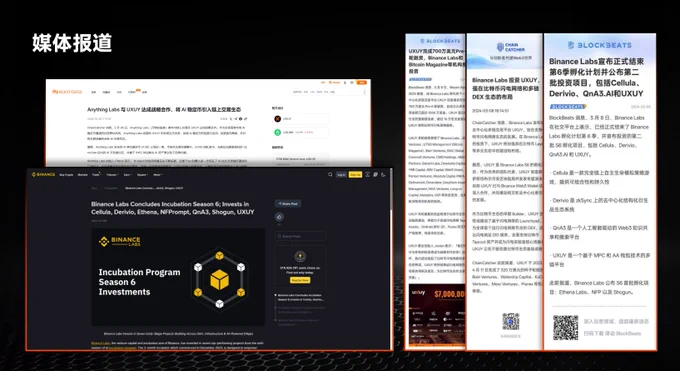This screenshot has width=680, height=371.
Task: Open the QR code on the Chain Catcher card
Action: tap(510, 321)
